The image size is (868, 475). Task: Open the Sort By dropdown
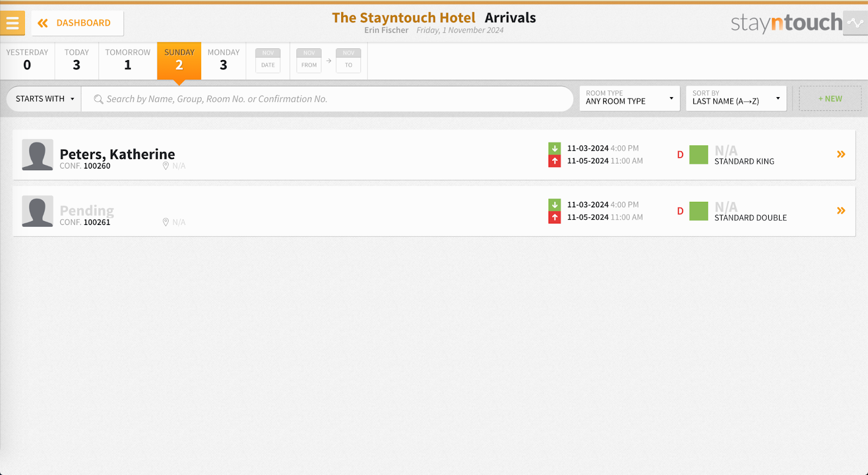[x=736, y=98]
